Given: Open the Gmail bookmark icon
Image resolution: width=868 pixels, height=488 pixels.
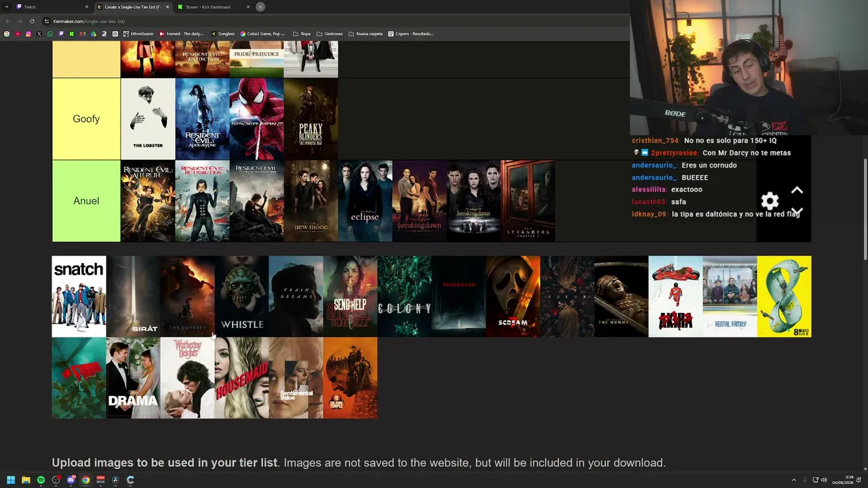Looking at the screenshot, I should point(83,34).
